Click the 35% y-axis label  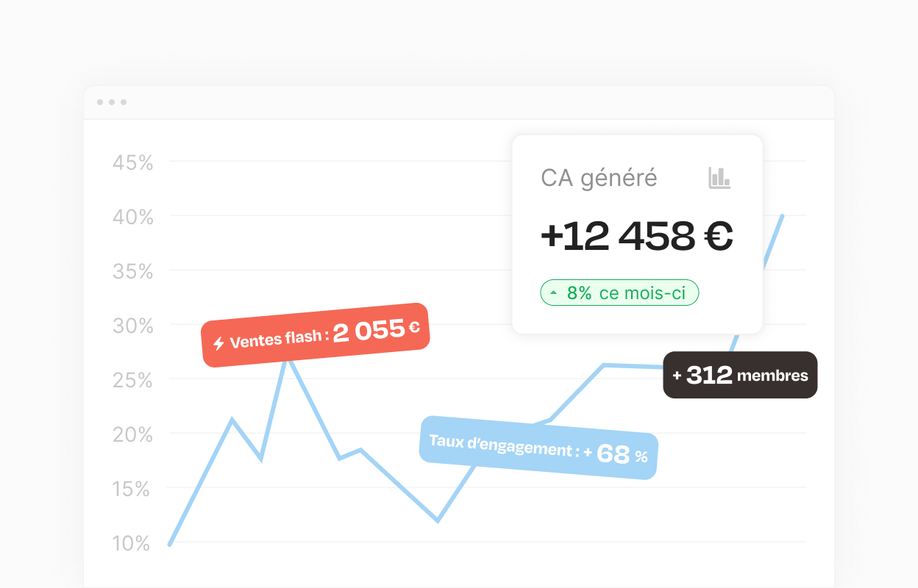133,272
